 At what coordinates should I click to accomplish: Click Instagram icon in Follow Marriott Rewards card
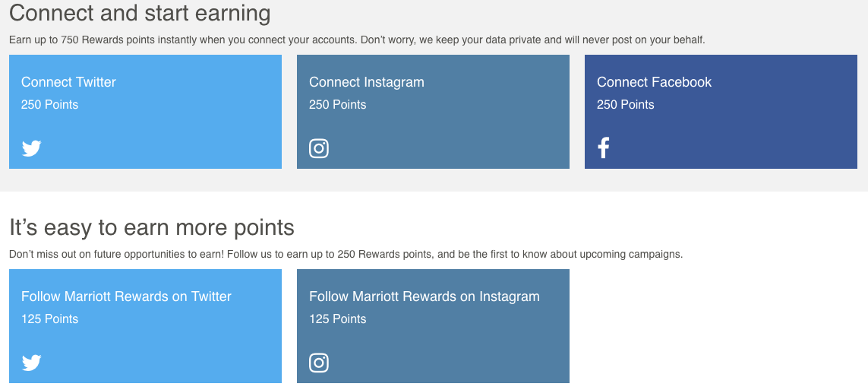[319, 363]
